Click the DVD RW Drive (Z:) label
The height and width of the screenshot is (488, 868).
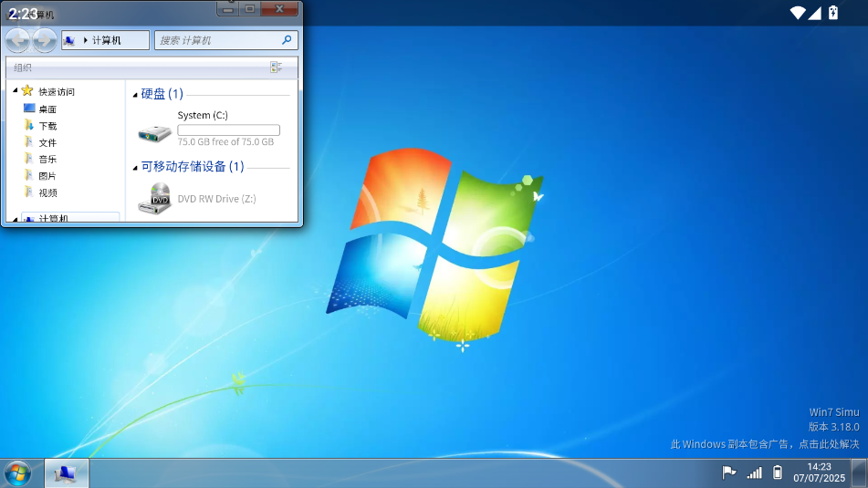pyautogui.click(x=217, y=199)
